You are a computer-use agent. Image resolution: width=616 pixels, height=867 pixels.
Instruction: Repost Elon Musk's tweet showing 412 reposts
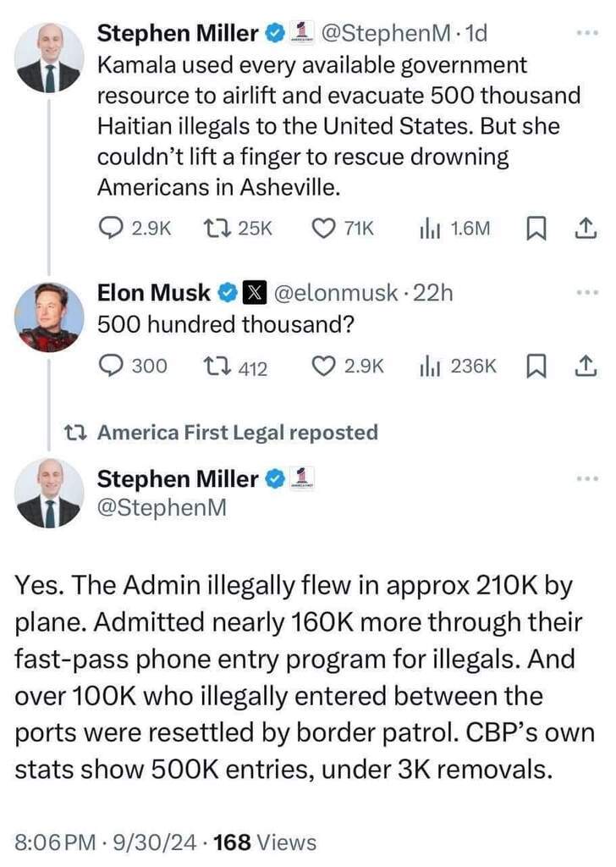(235, 366)
